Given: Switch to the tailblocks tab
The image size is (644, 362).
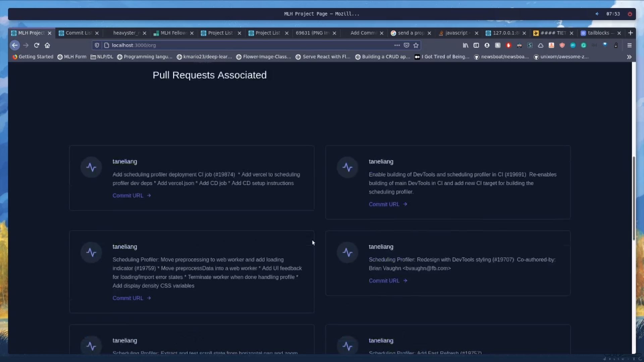Looking at the screenshot, I should (x=598, y=33).
